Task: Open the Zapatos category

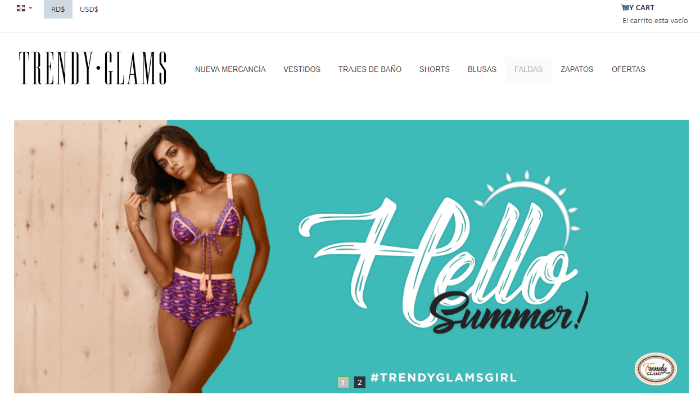Action: tap(577, 69)
